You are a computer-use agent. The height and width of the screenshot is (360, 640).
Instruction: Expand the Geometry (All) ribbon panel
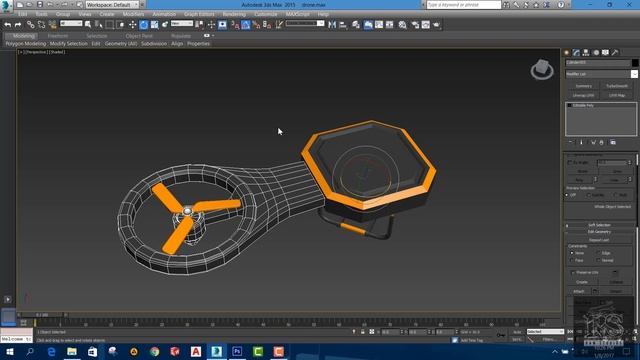[121, 44]
